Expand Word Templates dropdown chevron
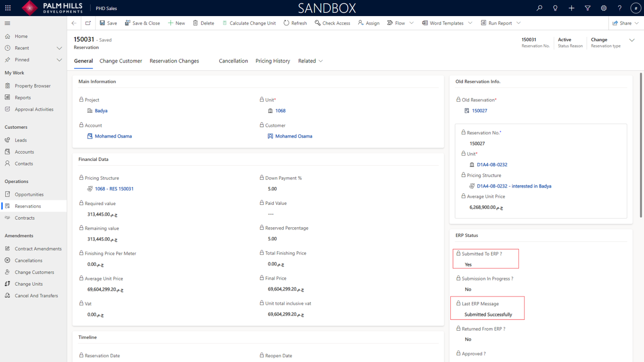The height and width of the screenshot is (362, 644). (x=470, y=23)
